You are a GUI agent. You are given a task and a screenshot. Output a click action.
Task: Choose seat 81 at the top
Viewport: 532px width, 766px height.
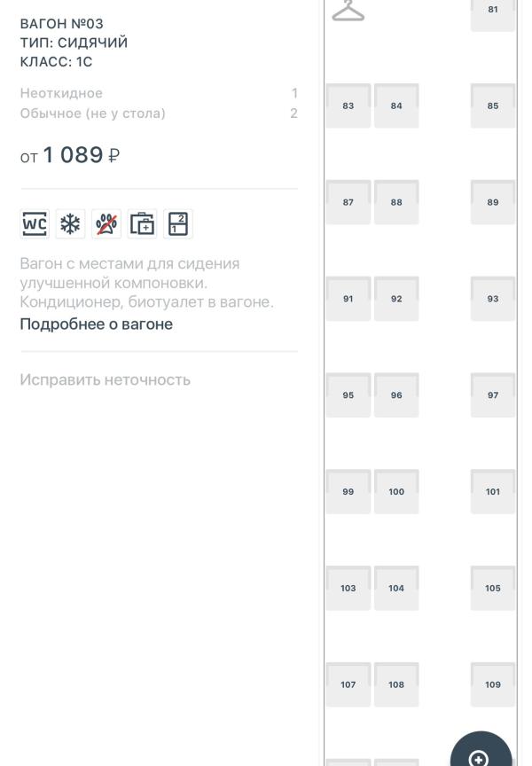tap(493, 11)
